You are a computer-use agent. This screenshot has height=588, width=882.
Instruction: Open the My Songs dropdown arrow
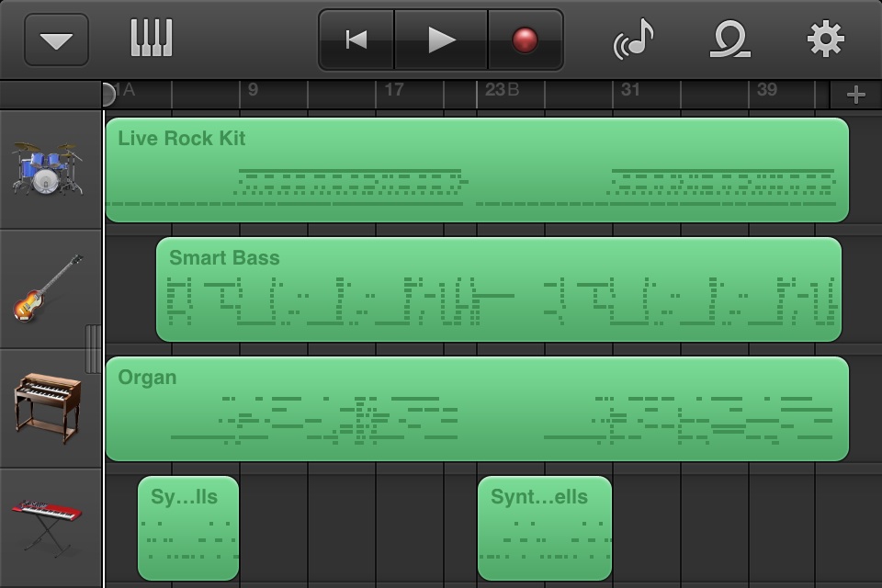tap(56, 40)
